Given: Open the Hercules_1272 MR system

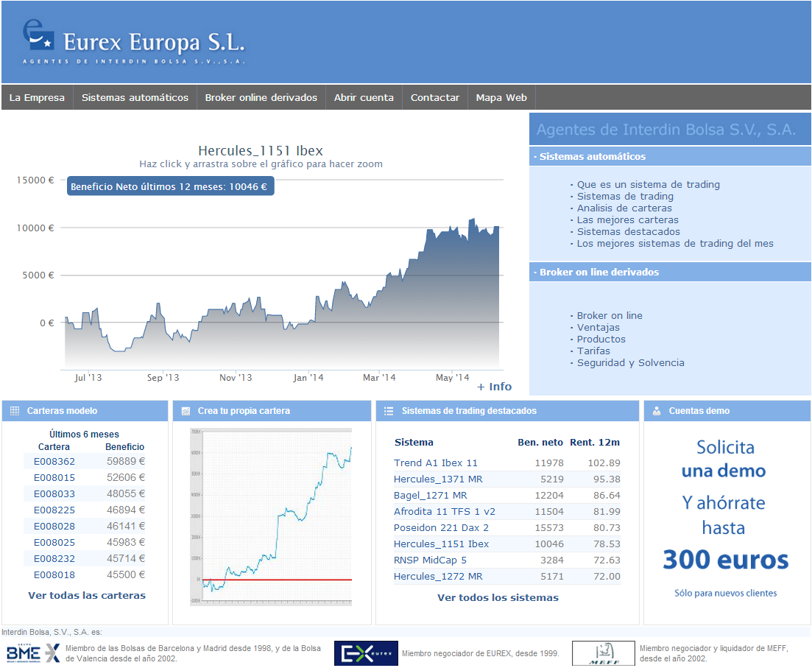Looking at the screenshot, I should (438, 576).
